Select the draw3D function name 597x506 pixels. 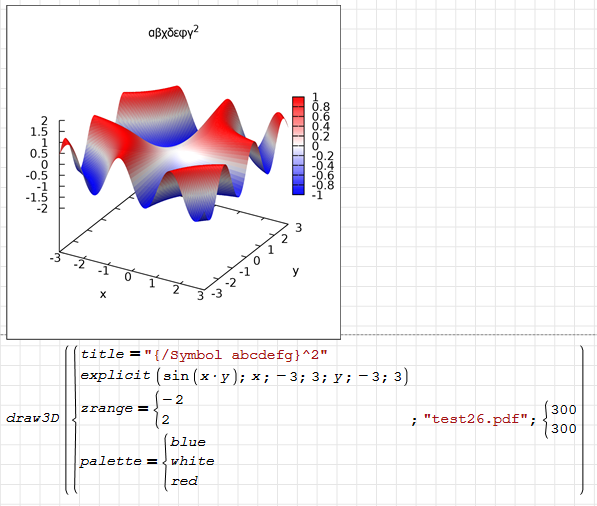pyautogui.click(x=33, y=418)
